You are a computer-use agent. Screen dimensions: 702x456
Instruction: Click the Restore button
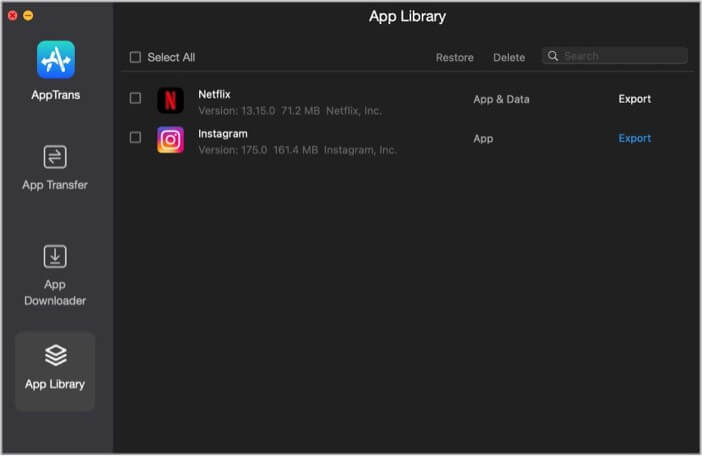pyautogui.click(x=454, y=58)
